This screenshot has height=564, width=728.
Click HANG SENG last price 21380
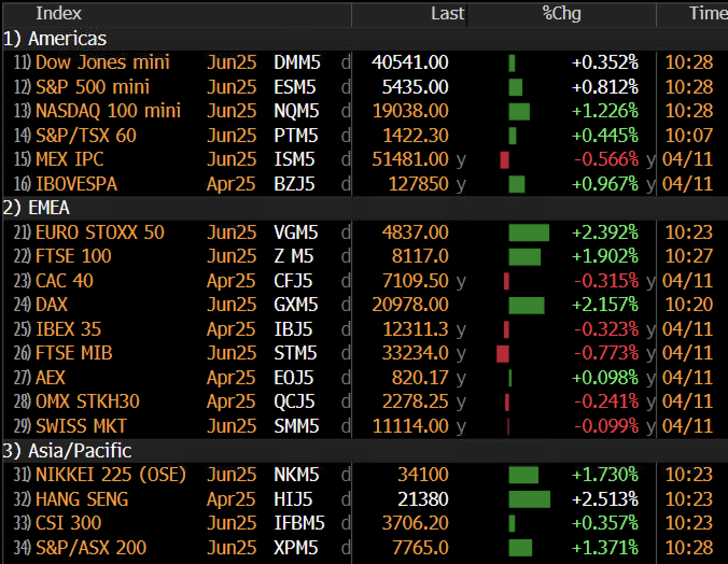(x=423, y=499)
